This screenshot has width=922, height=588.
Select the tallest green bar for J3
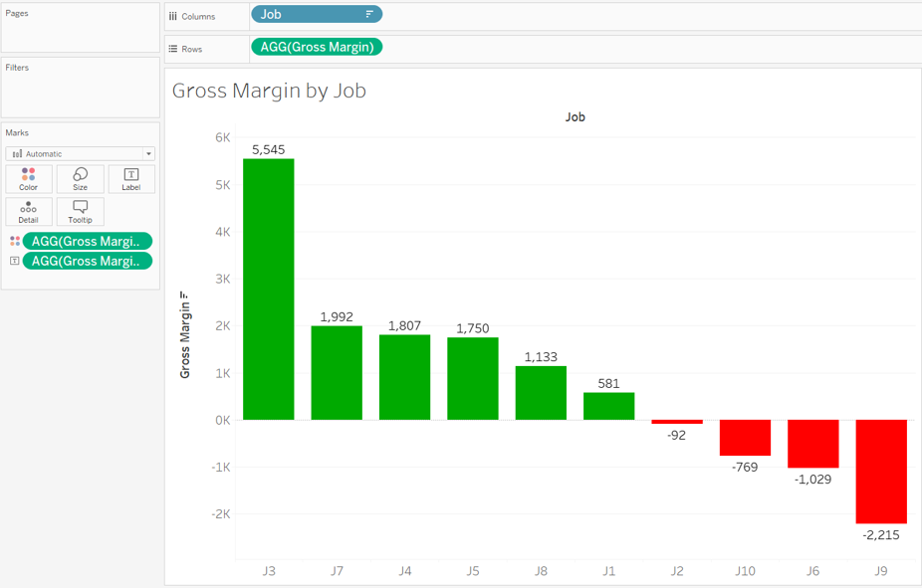click(x=268, y=289)
